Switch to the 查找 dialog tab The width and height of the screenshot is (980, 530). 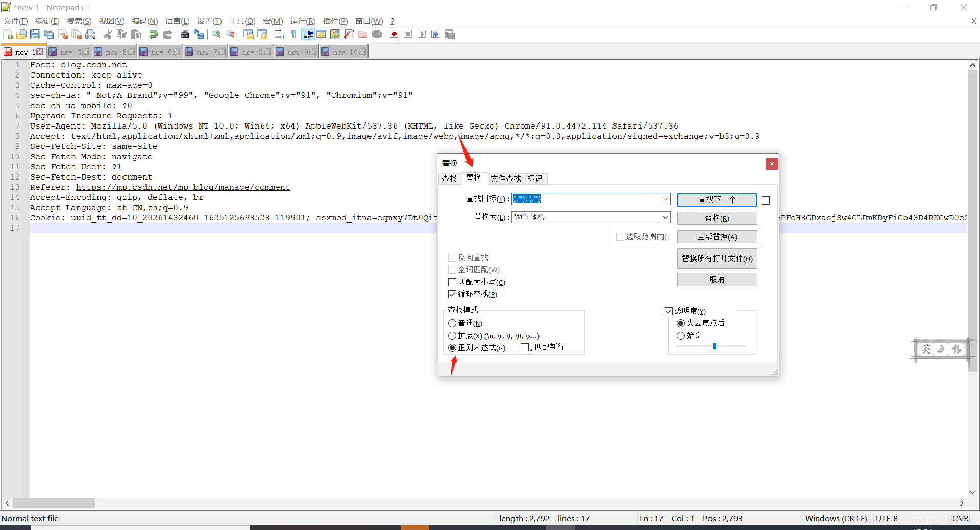click(449, 179)
